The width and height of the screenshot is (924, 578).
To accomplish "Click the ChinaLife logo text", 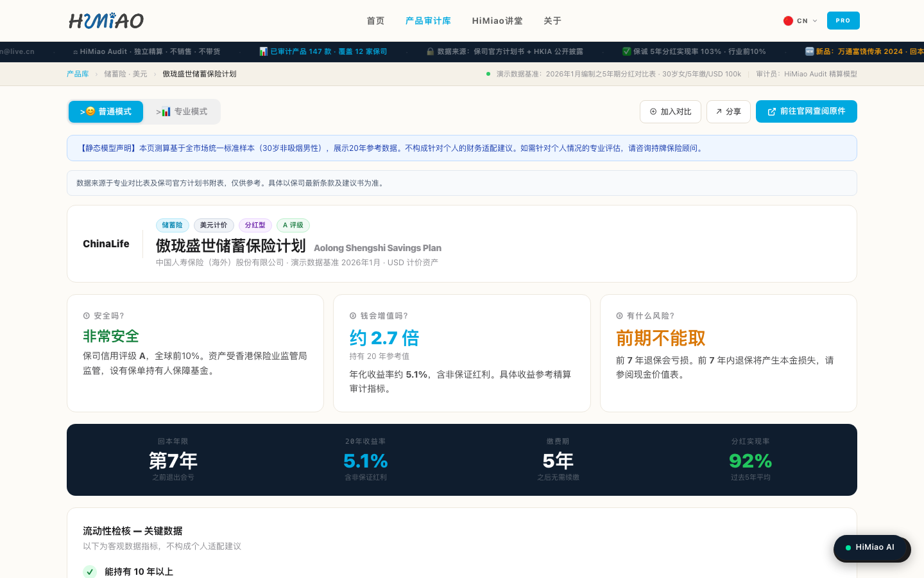I will coord(106,243).
